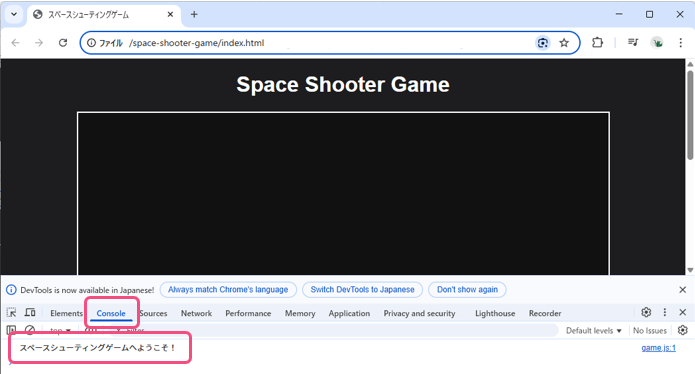The width and height of the screenshot is (695, 374).
Task: Click console message スペースシューティングゲームへようこそ！
Action: tap(98, 348)
